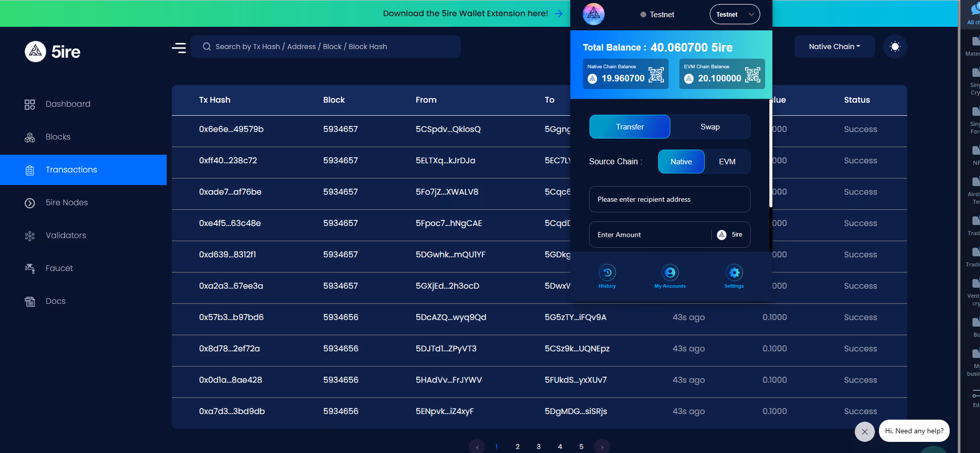Image resolution: width=980 pixels, height=453 pixels.
Task: Click the hamburger menu icon
Action: coord(179,48)
